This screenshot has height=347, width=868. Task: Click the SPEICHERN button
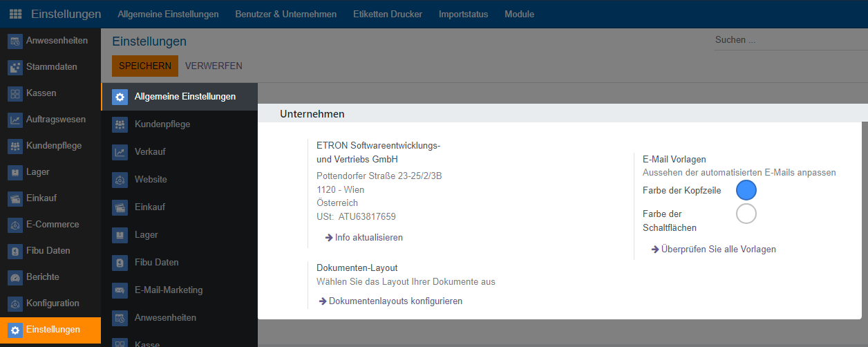pos(144,66)
